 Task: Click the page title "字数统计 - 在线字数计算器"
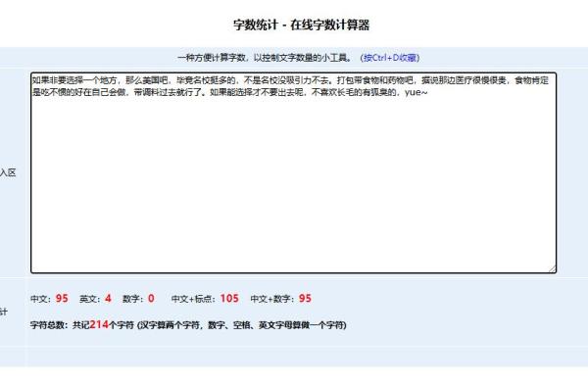[302, 25]
